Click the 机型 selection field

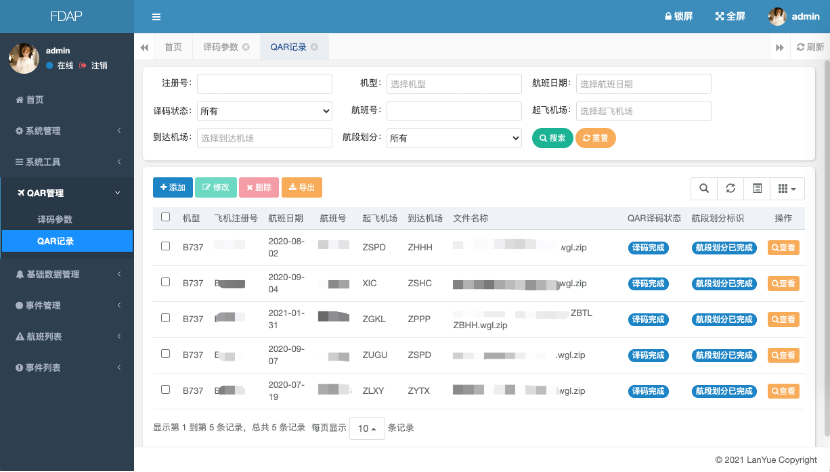(454, 84)
